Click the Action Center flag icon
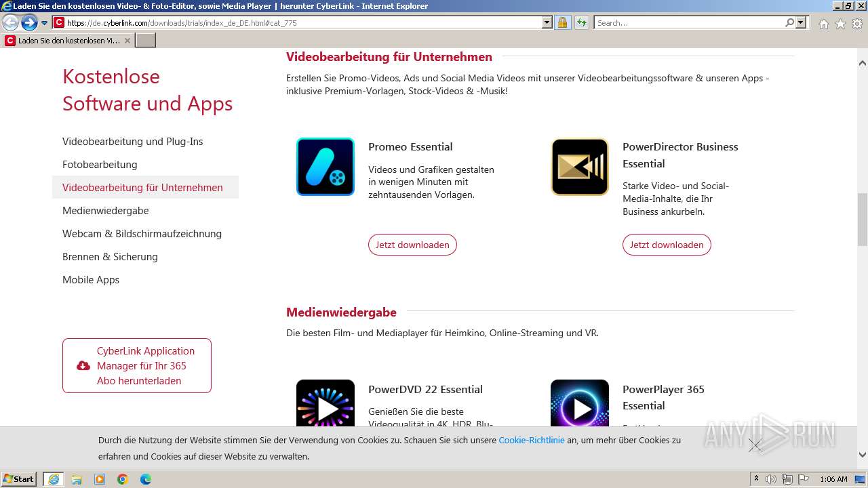 [803, 479]
